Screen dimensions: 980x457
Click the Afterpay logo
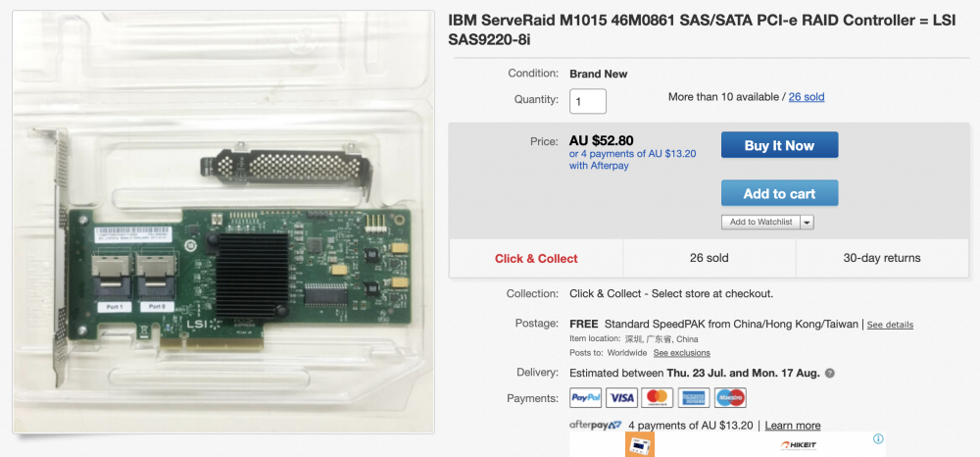(596, 425)
